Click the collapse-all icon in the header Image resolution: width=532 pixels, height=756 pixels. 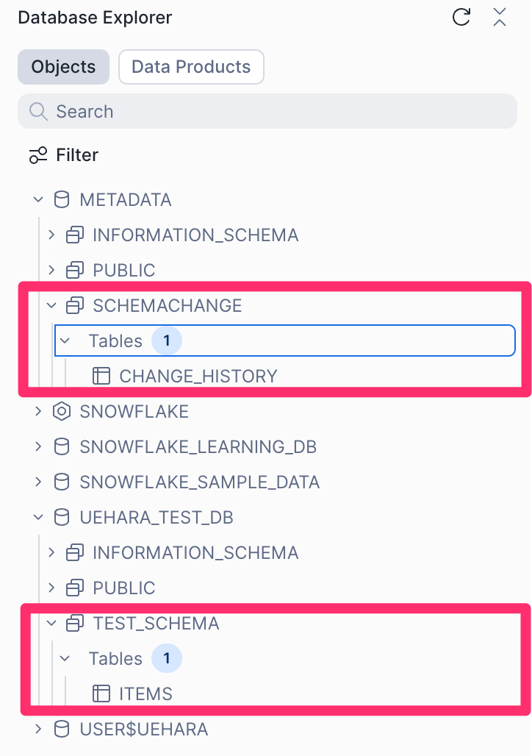tap(500, 18)
